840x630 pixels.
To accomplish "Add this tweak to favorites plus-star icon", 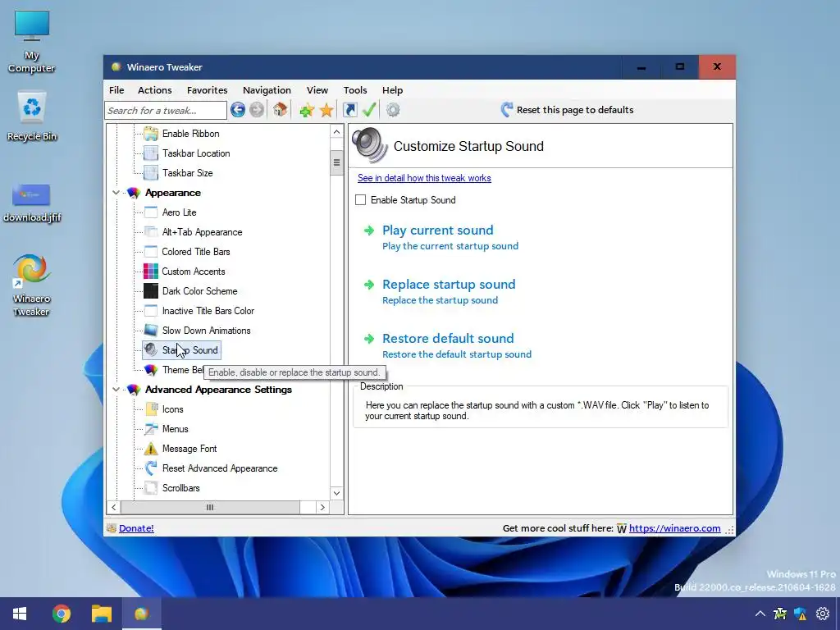I will click(307, 111).
